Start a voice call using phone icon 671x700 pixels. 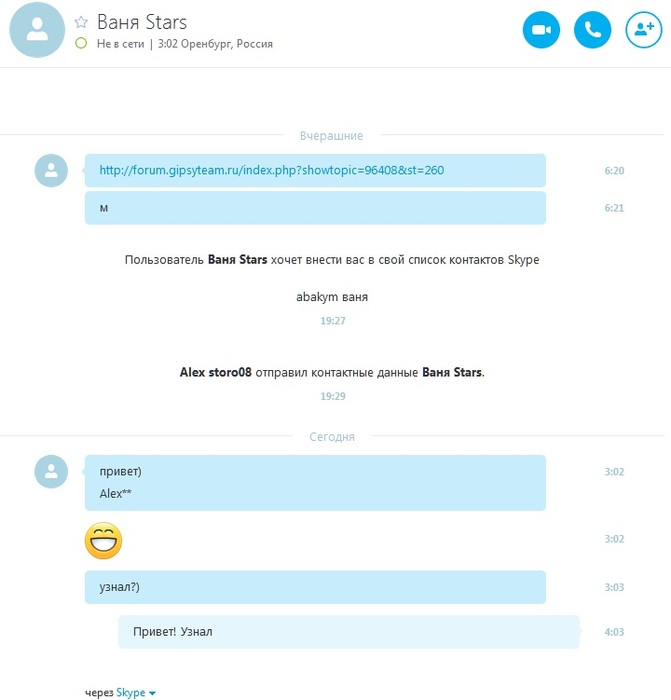click(x=592, y=30)
